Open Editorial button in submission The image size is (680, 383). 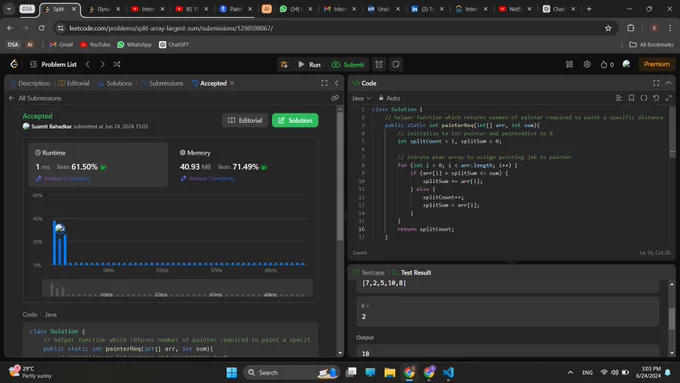(245, 120)
